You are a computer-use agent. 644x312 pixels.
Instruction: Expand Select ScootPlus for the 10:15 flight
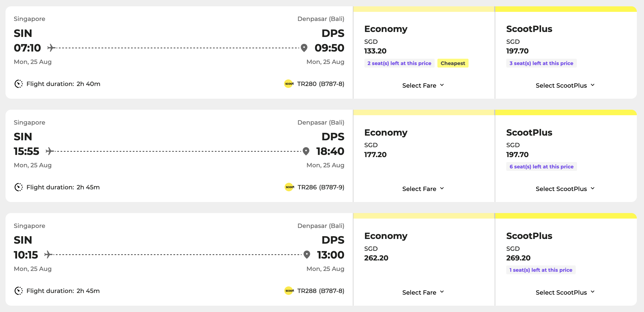tap(565, 292)
